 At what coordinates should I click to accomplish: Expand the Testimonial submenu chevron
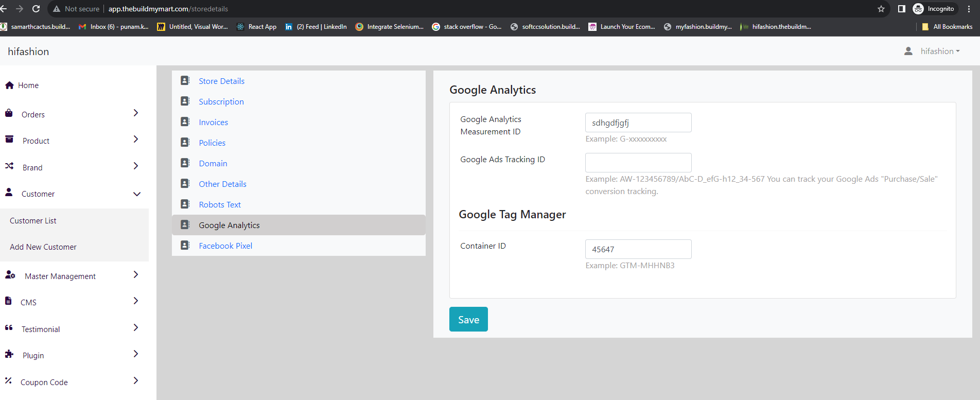(x=136, y=328)
